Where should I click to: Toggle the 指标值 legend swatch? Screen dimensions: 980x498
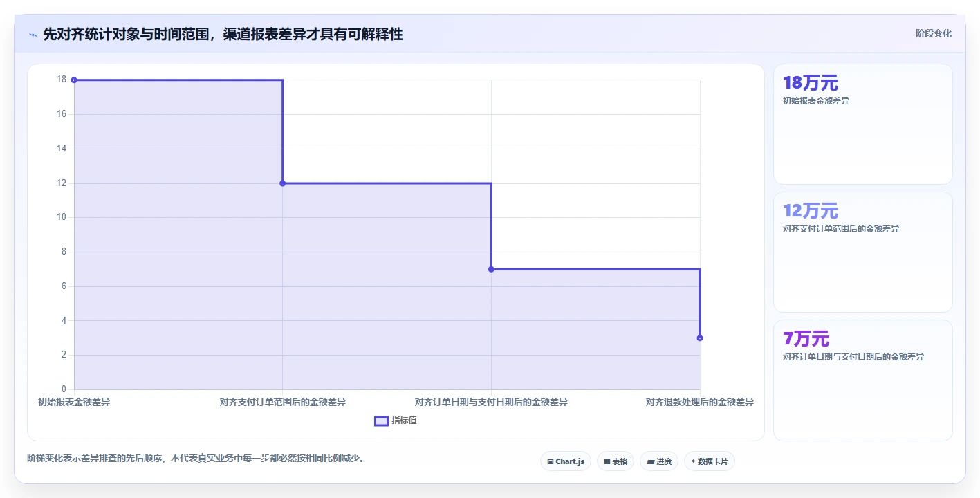point(381,421)
